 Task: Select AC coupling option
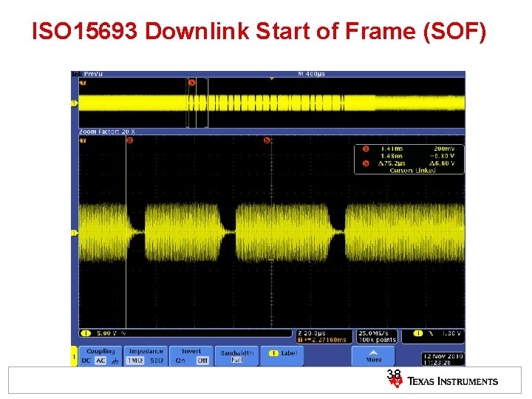pyautogui.click(x=100, y=361)
